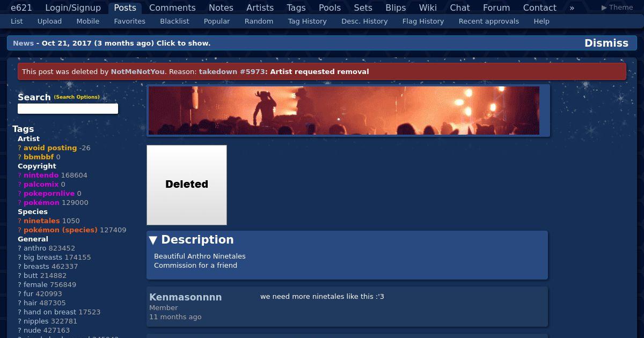The image size is (644, 338).
Task: Open the anthro general tag
Action: (x=35, y=248)
